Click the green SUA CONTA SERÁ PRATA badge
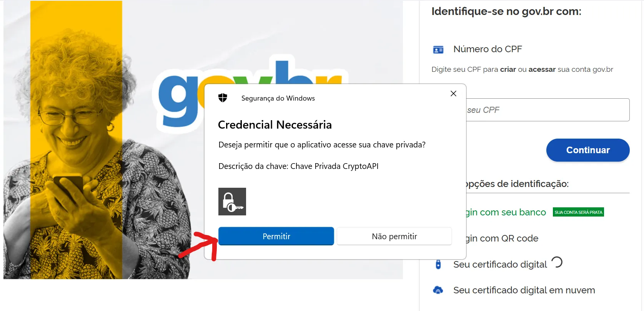The image size is (644, 311). pos(578,212)
